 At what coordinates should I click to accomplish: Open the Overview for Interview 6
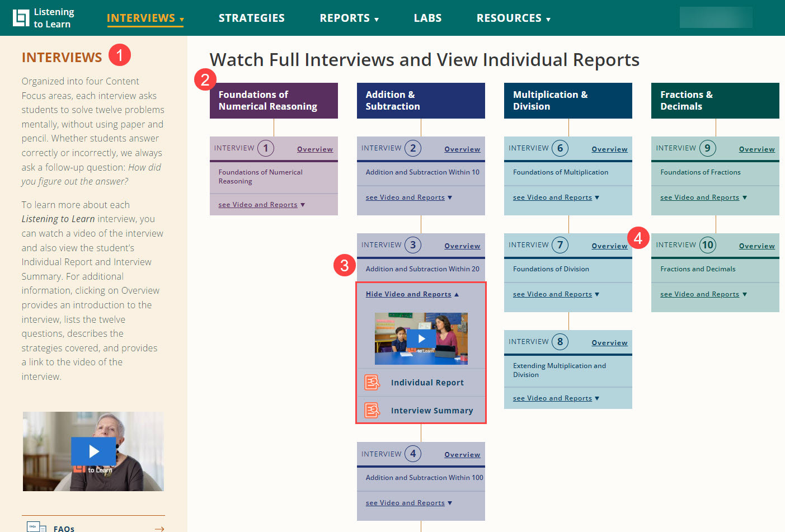(609, 149)
